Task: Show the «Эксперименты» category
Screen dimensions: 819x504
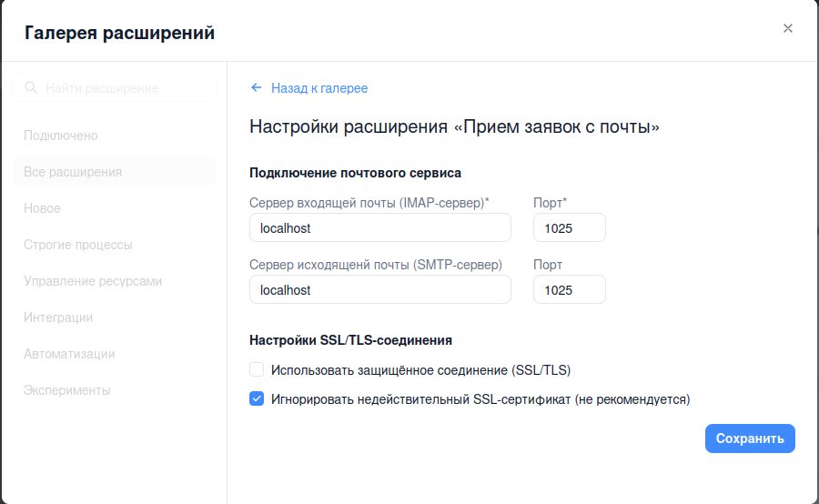Action: 67,390
